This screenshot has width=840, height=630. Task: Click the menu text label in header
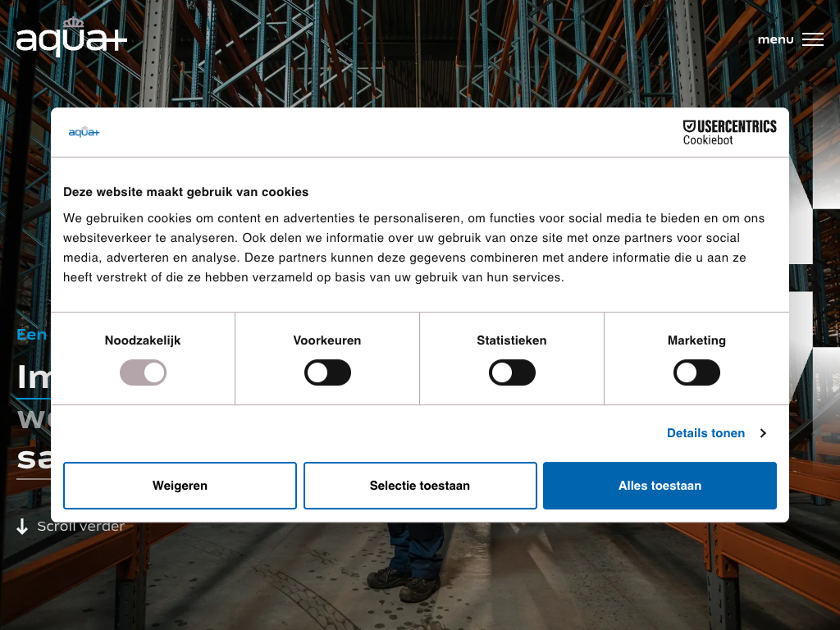pyautogui.click(x=775, y=39)
